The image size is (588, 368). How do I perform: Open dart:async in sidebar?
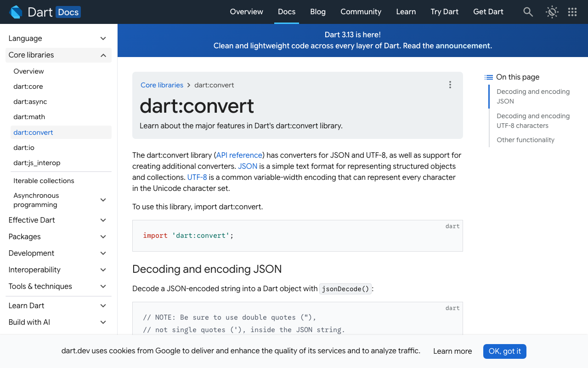(x=61, y=102)
